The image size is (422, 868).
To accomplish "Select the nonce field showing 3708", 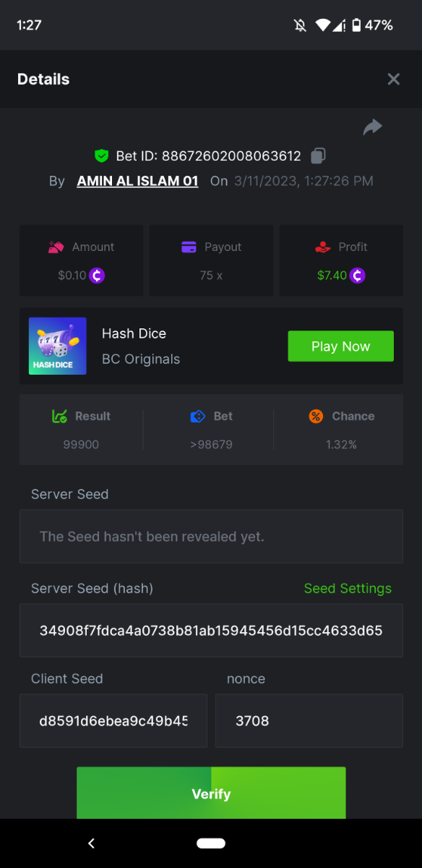I will pyautogui.click(x=309, y=721).
